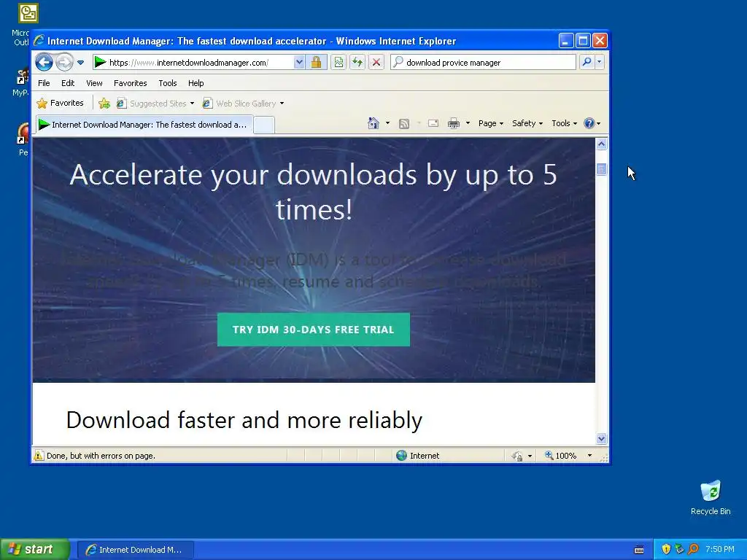Refresh the page with green arrows icon
The width and height of the screenshot is (747, 560).
click(x=357, y=63)
